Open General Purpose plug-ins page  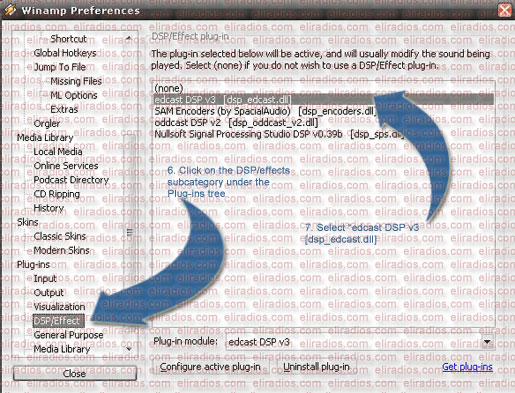[x=68, y=335]
